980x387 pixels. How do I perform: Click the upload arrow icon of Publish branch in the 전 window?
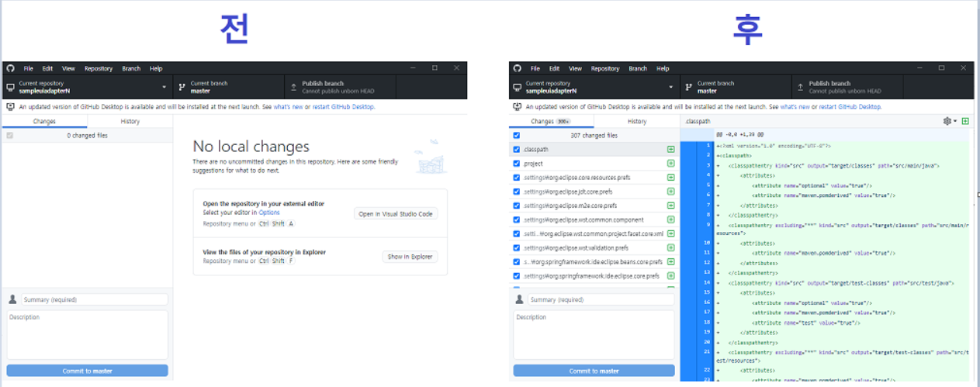[x=293, y=87]
